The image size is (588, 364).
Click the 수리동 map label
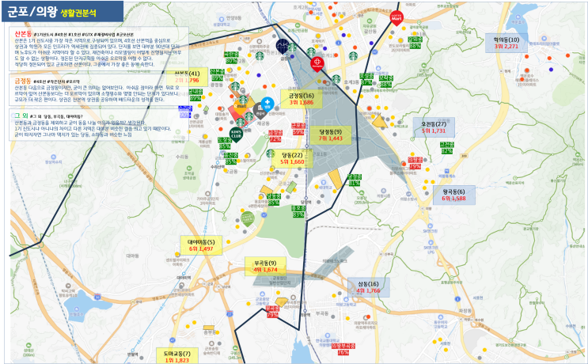[182, 157]
